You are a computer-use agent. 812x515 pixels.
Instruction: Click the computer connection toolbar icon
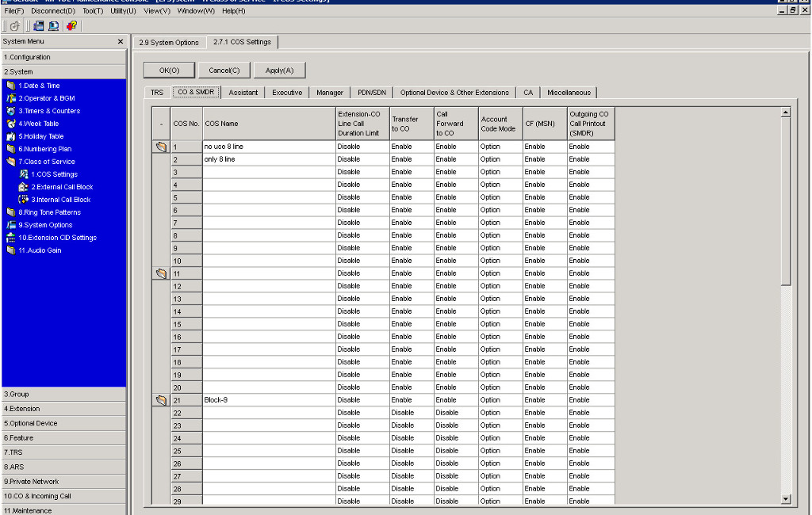pyautogui.click(x=53, y=26)
